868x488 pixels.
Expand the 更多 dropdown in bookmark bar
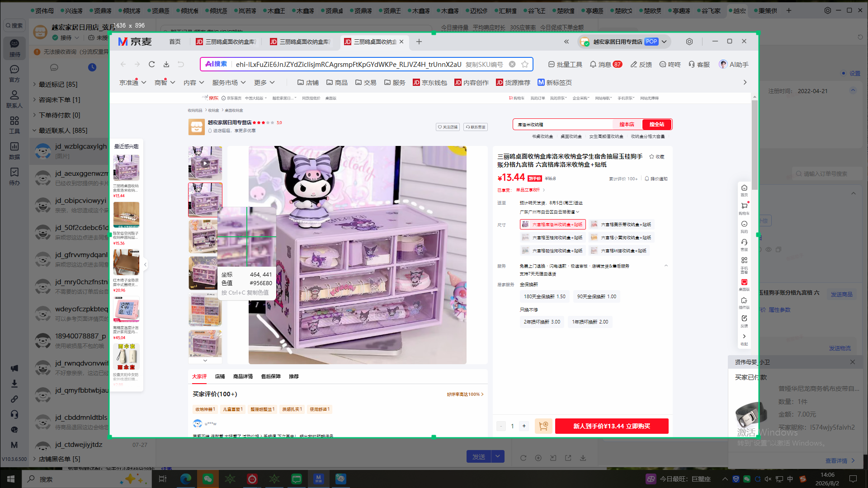tap(264, 83)
